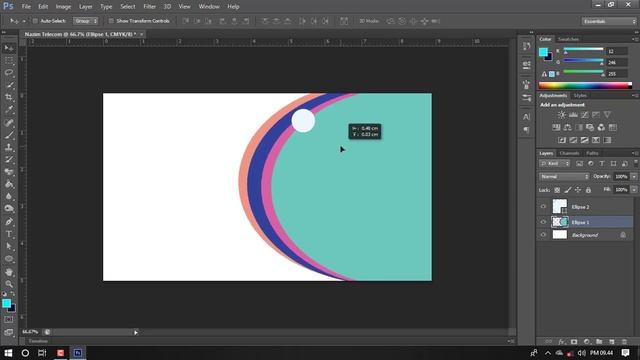Select the Ellipse 2 layer name
Image resolution: width=640 pixels, height=360 pixels.
[580, 207]
